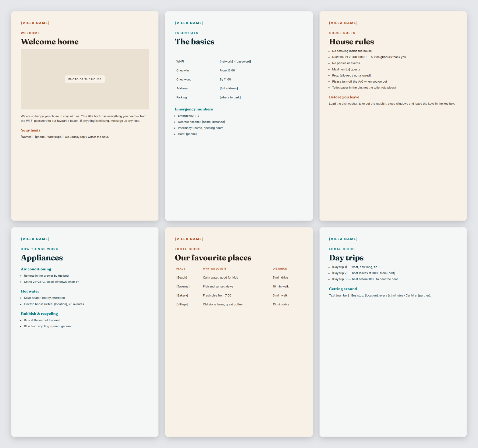Click the 'Emergency numbers' subheading
Screen dimensions: 478x448
194,109
